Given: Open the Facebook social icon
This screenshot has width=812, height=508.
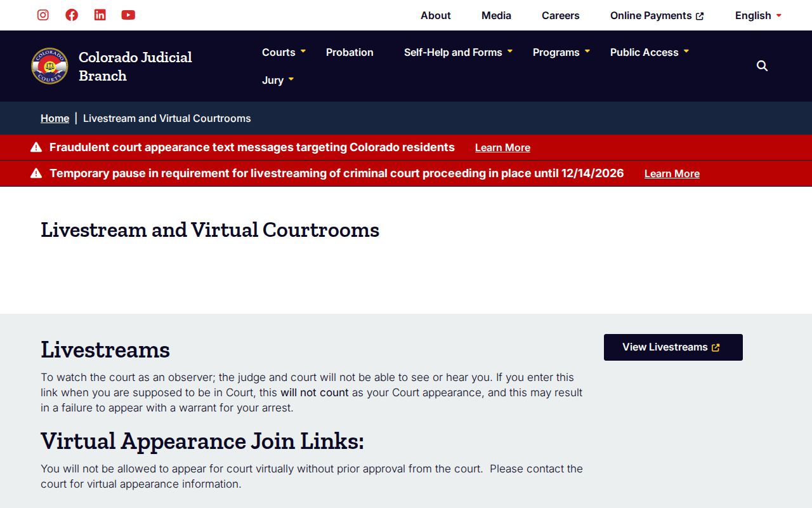Looking at the screenshot, I should click(x=72, y=15).
